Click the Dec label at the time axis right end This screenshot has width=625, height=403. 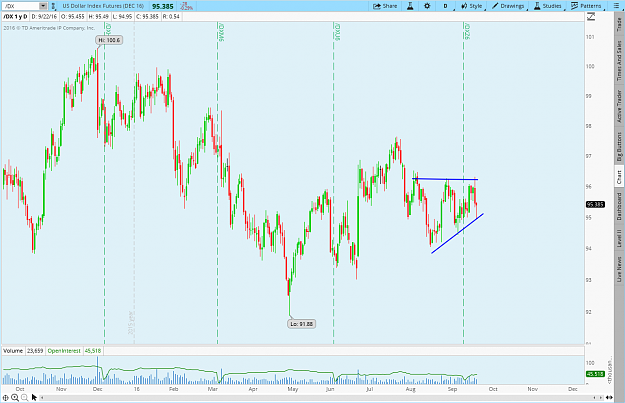coord(573,389)
